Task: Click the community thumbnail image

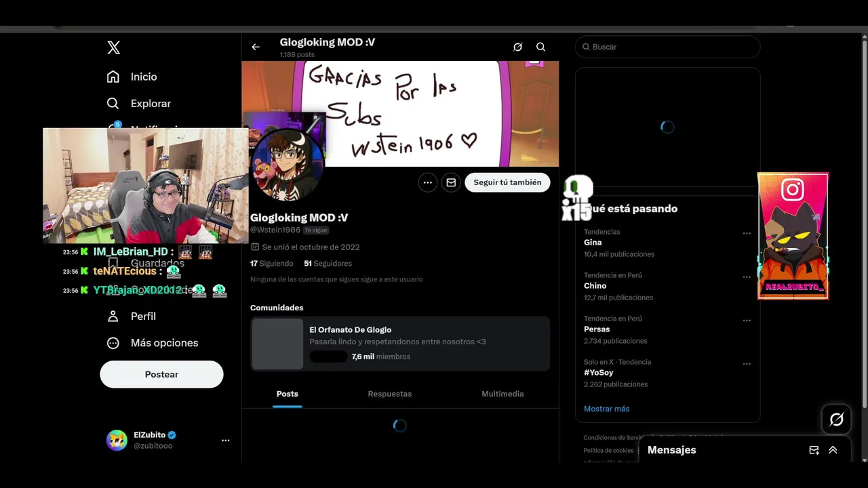Action: pyautogui.click(x=277, y=344)
